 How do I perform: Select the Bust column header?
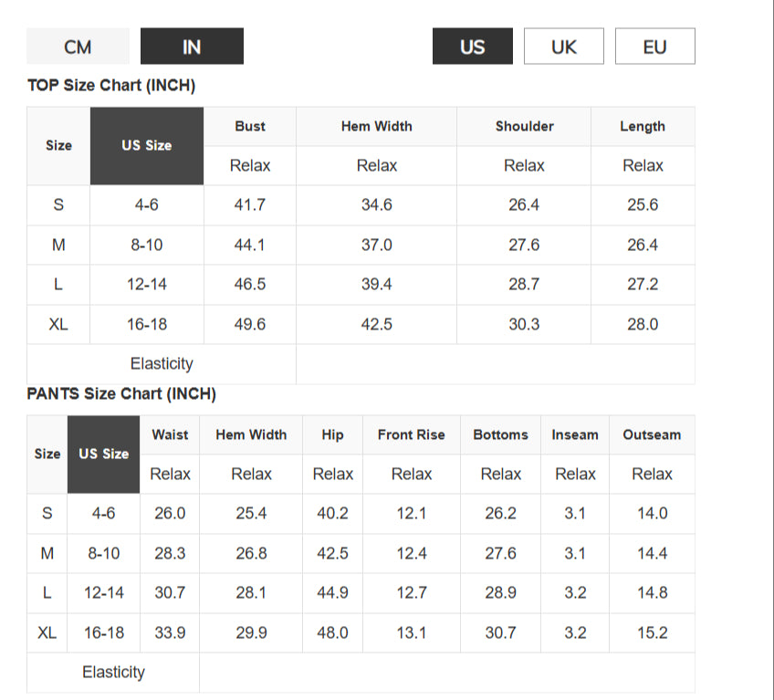click(x=250, y=126)
